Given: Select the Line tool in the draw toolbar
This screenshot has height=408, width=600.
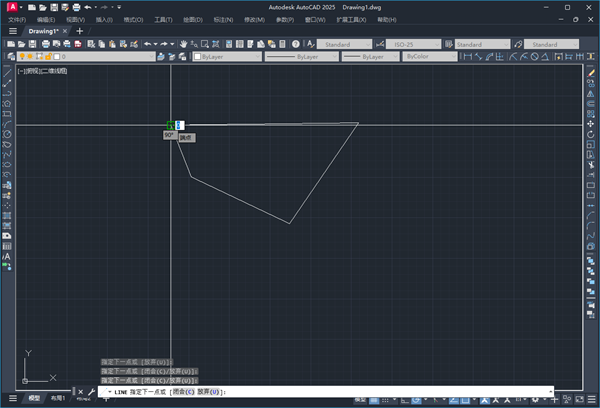Looking at the screenshot, I should 7,73.
